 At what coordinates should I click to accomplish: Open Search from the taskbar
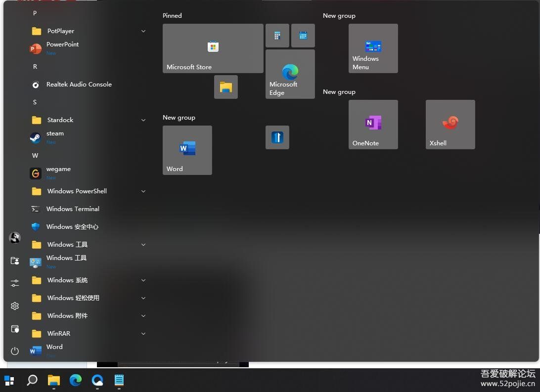click(32, 380)
